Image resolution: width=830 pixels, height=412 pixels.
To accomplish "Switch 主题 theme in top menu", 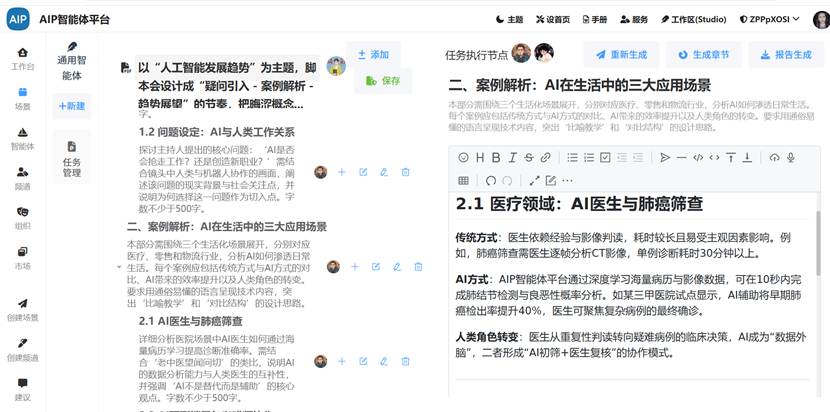I will pyautogui.click(x=510, y=20).
